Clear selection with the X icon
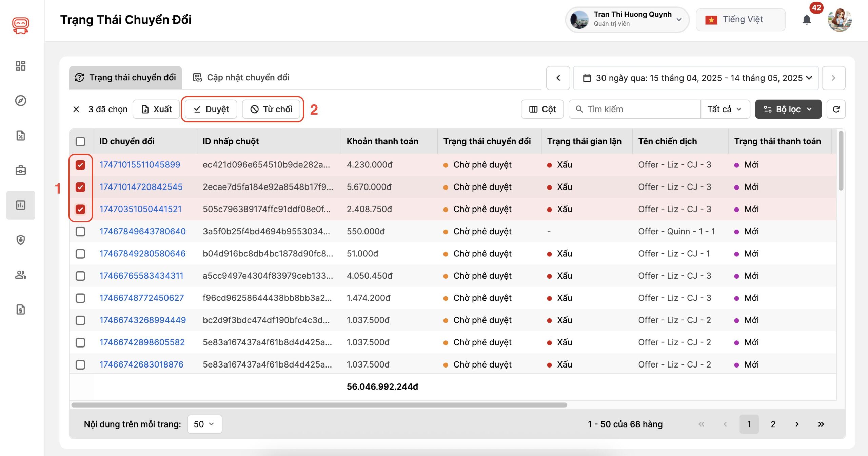 click(76, 109)
